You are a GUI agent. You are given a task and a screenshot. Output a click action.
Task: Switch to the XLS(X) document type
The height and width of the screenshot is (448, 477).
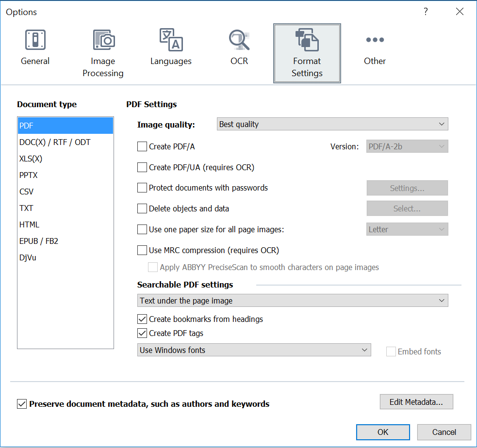point(30,159)
